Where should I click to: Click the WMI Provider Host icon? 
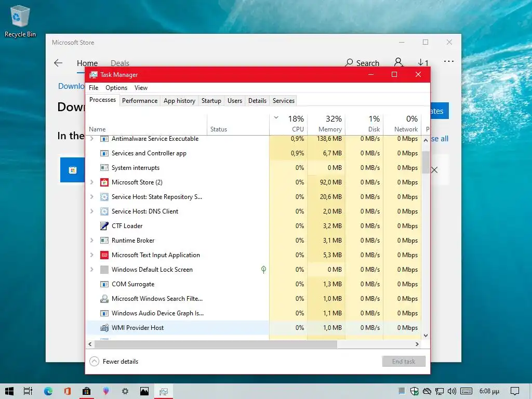pyautogui.click(x=104, y=328)
